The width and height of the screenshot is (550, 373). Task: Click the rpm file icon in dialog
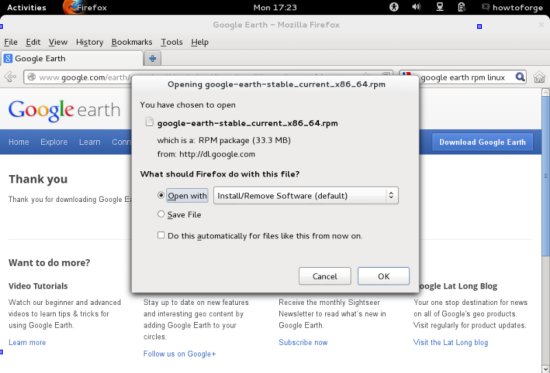[x=149, y=122]
